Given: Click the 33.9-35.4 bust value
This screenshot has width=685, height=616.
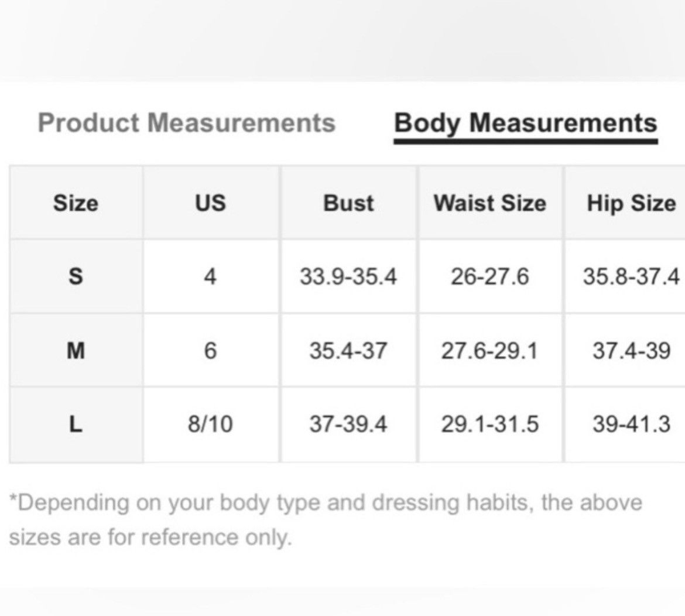Looking at the screenshot, I should [x=348, y=276].
